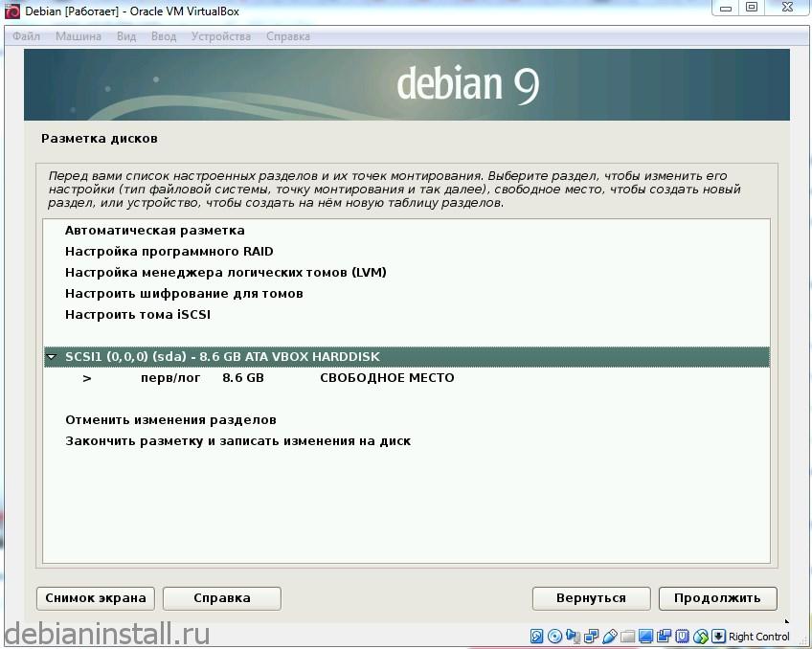The height and width of the screenshot is (649, 812).
Task: Click the display status icon
Action: click(646, 636)
